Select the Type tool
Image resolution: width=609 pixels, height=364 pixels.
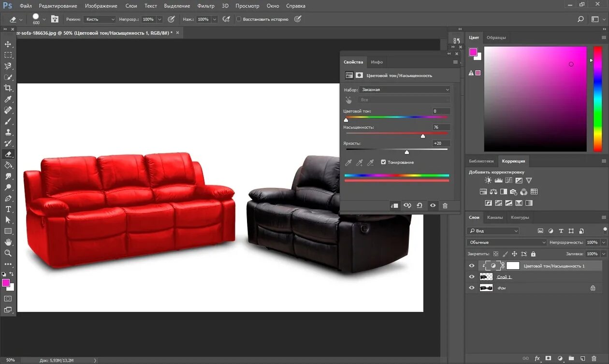(8, 209)
